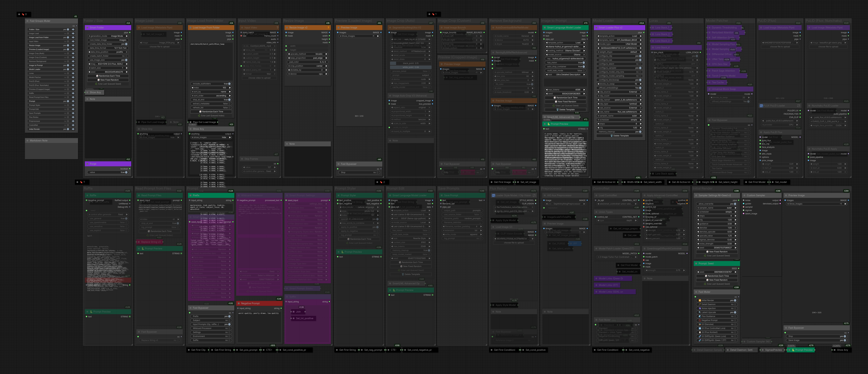Open the sort_order combo showing ascending

click(211, 96)
